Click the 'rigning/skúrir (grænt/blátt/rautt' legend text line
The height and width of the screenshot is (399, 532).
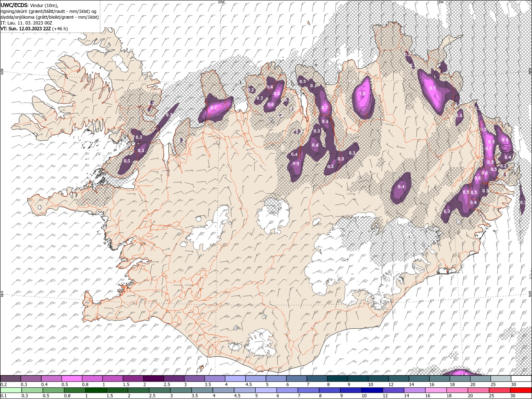49,11
